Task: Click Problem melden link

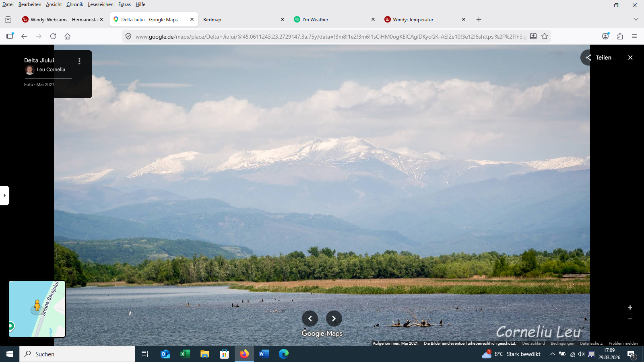Action: (623, 343)
